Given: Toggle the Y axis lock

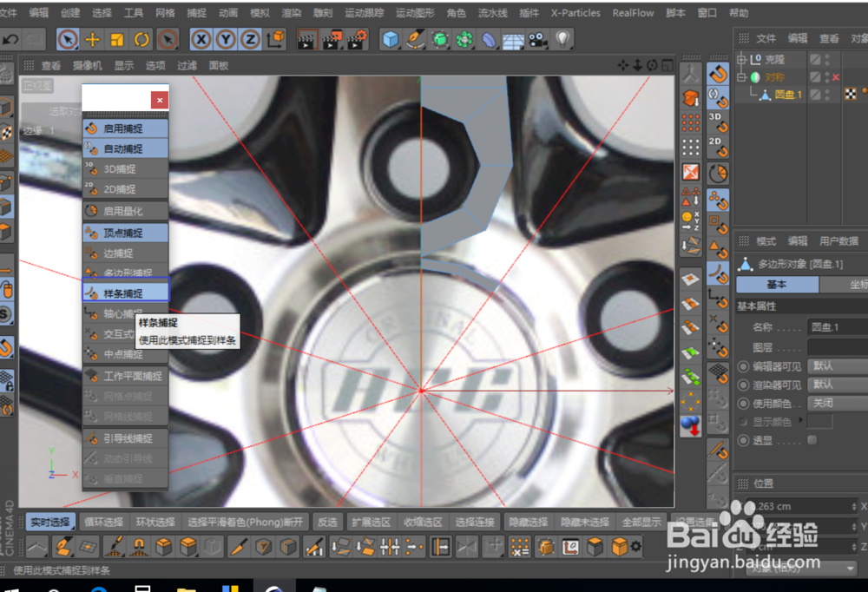Looking at the screenshot, I should [x=226, y=39].
